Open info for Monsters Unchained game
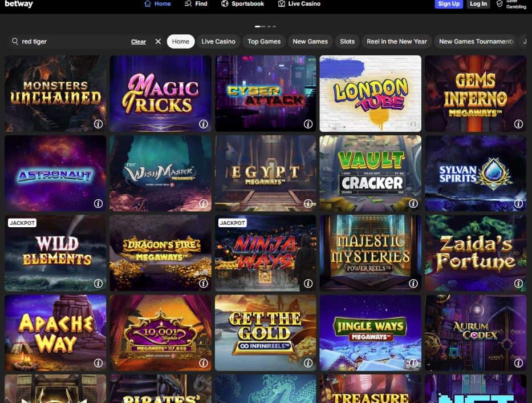The width and height of the screenshot is (532, 403). (x=99, y=124)
